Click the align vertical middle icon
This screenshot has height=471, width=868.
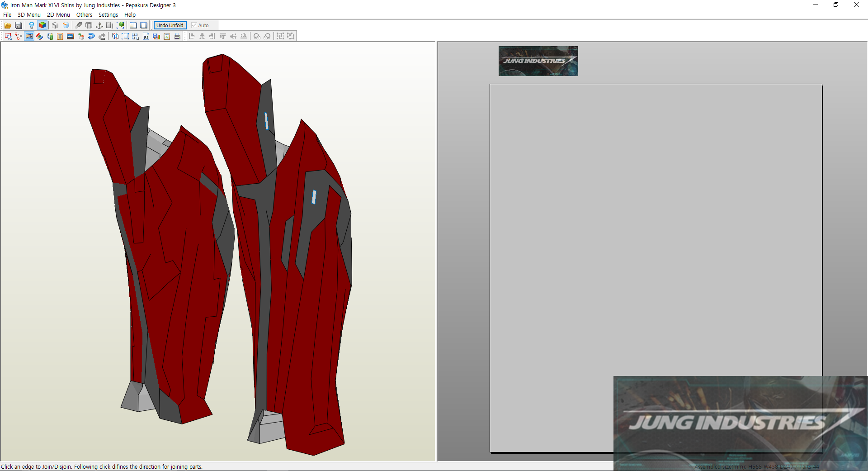point(233,36)
